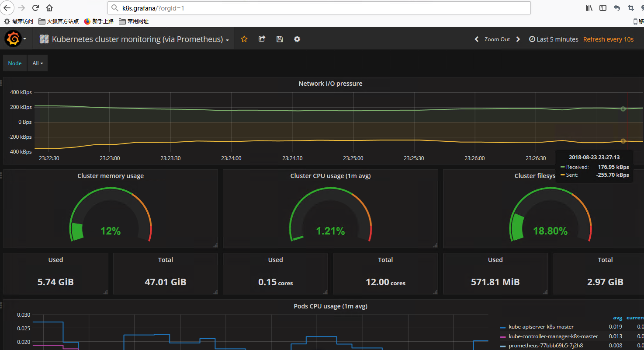Go back using browser back arrow

[x=7, y=8]
